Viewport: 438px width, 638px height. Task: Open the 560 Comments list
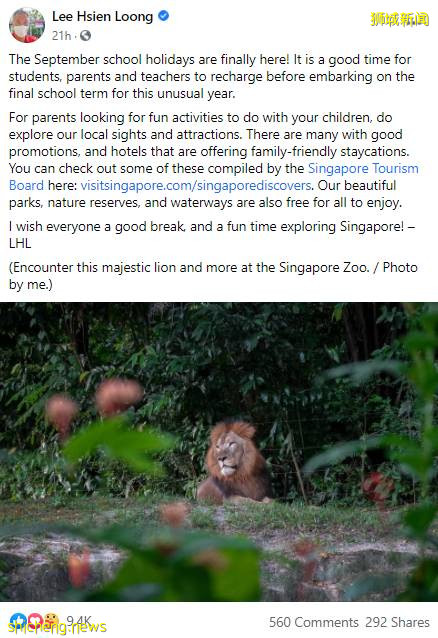point(313,623)
